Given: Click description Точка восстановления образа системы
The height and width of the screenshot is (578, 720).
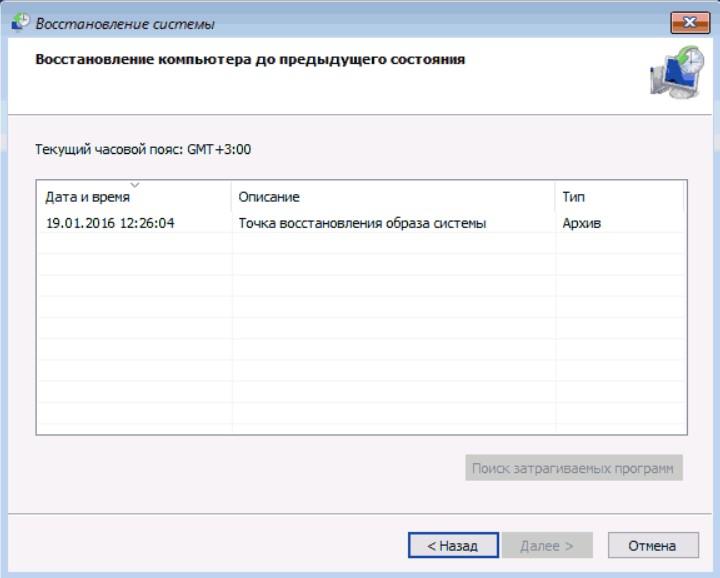Looking at the screenshot, I should (x=362, y=223).
